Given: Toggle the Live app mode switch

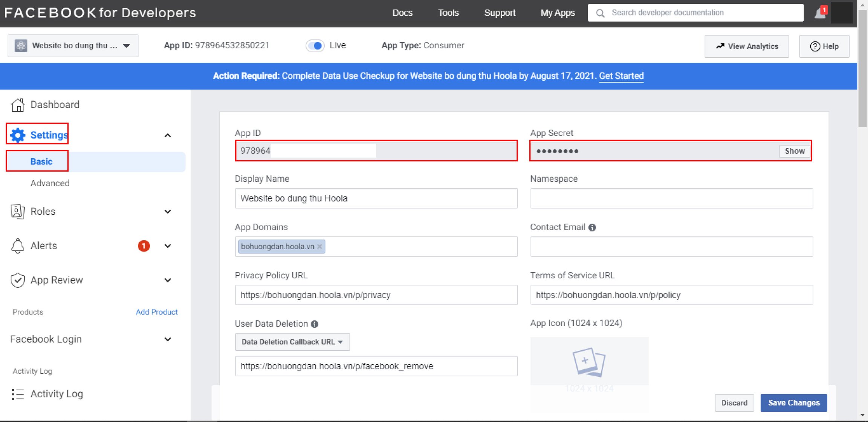Looking at the screenshot, I should [315, 46].
